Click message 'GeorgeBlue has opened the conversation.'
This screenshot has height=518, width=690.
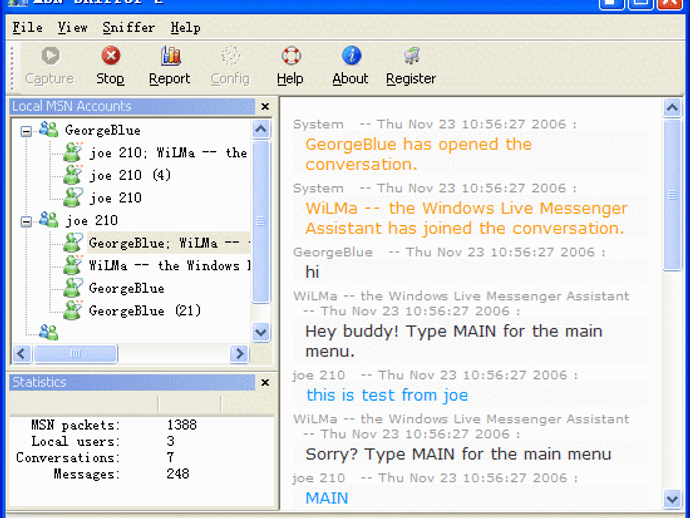pyautogui.click(x=418, y=154)
